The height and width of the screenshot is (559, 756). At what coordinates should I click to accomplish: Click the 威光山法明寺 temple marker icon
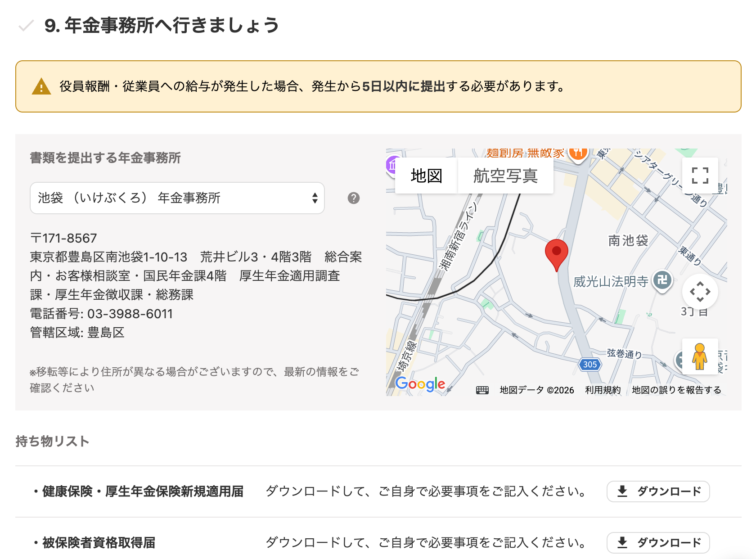tap(662, 281)
